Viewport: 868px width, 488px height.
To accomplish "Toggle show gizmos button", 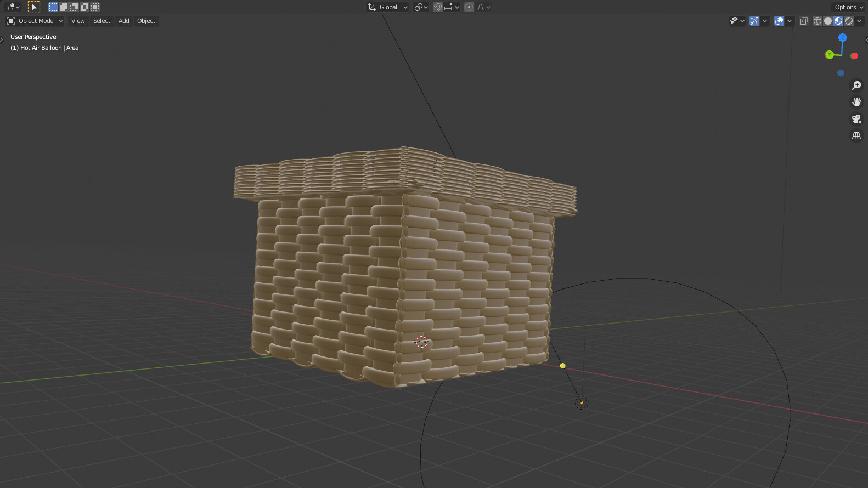I will point(754,21).
